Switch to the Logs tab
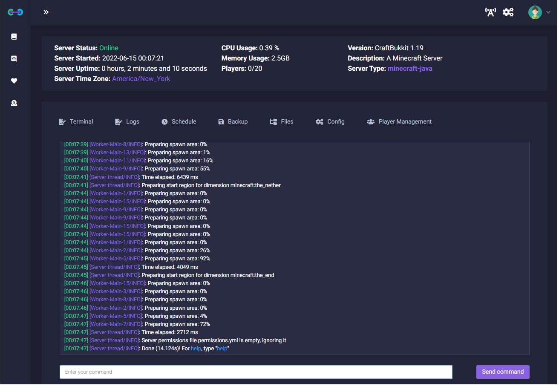559x392 pixels. (x=127, y=122)
